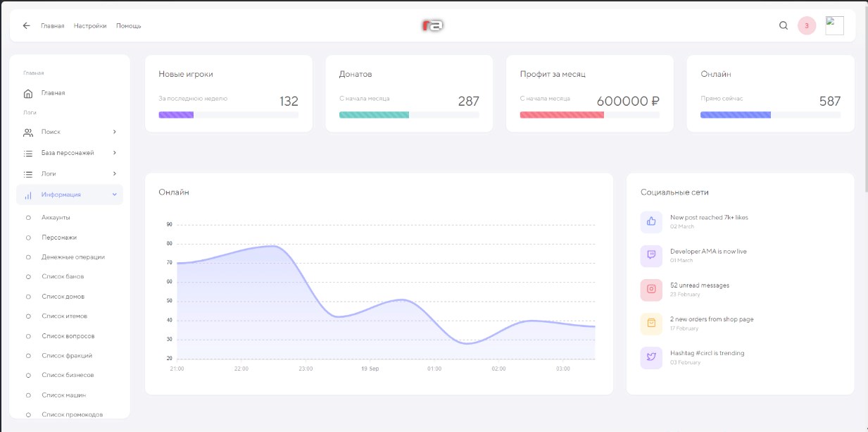Click the back arrow icon

pyautogui.click(x=27, y=25)
